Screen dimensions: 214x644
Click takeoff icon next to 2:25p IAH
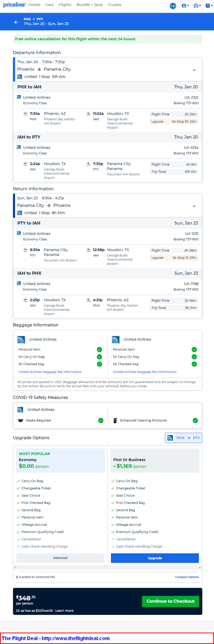click(26, 300)
